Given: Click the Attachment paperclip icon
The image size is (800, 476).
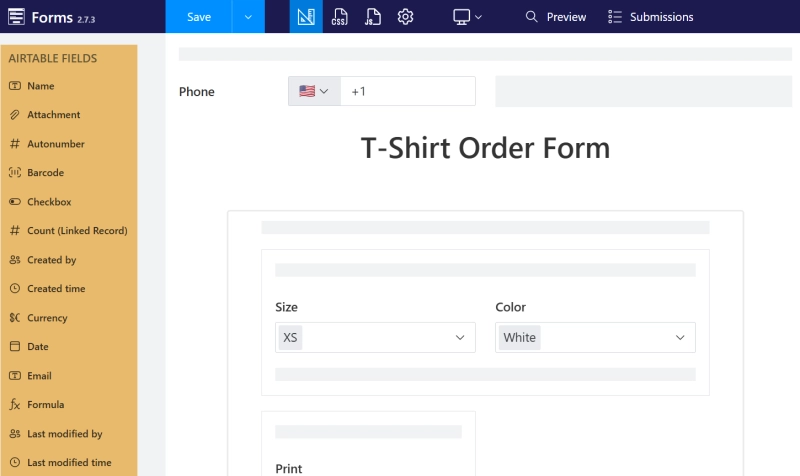Looking at the screenshot, I should 15,115.
